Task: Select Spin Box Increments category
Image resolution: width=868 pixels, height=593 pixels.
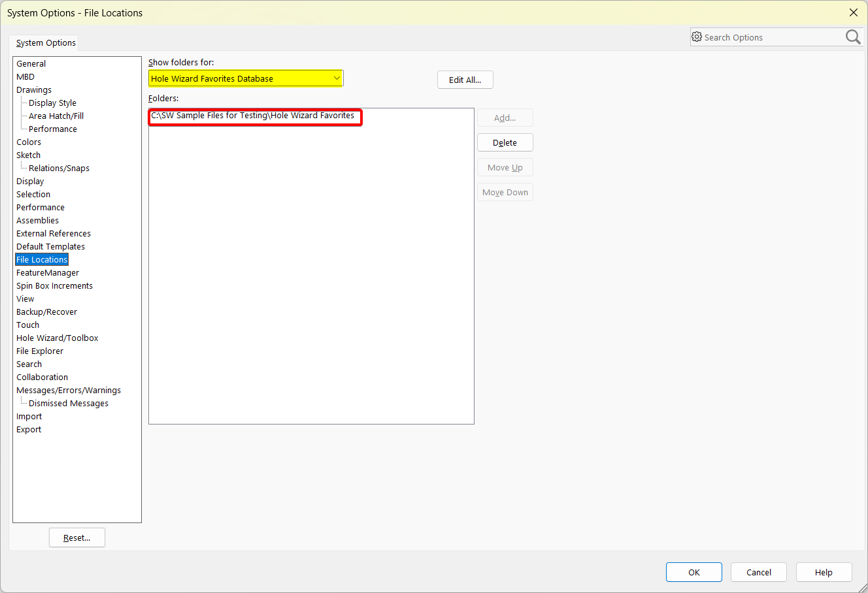Action: pos(55,286)
